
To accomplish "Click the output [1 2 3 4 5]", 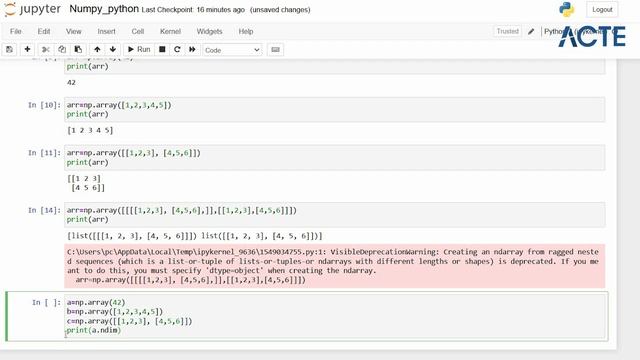I will point(90,131).
